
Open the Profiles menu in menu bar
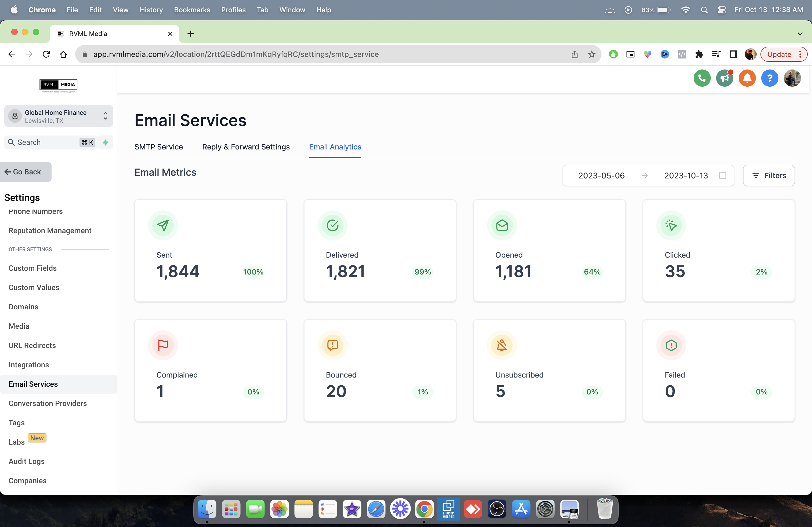click(x=233, y=10)
